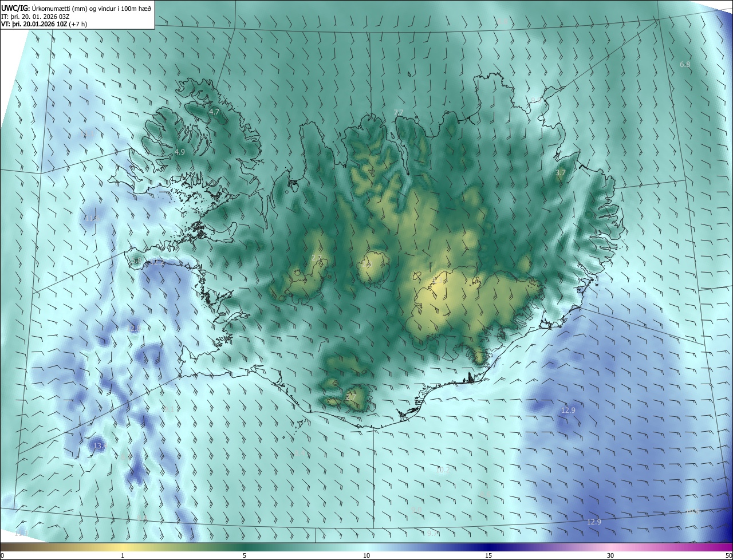
Task: Click the 10 tick label on the color scale
Action: (366, 556)
